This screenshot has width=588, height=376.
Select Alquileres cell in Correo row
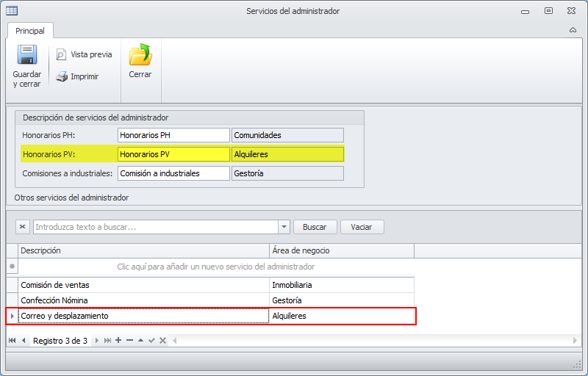click(342, 316)
